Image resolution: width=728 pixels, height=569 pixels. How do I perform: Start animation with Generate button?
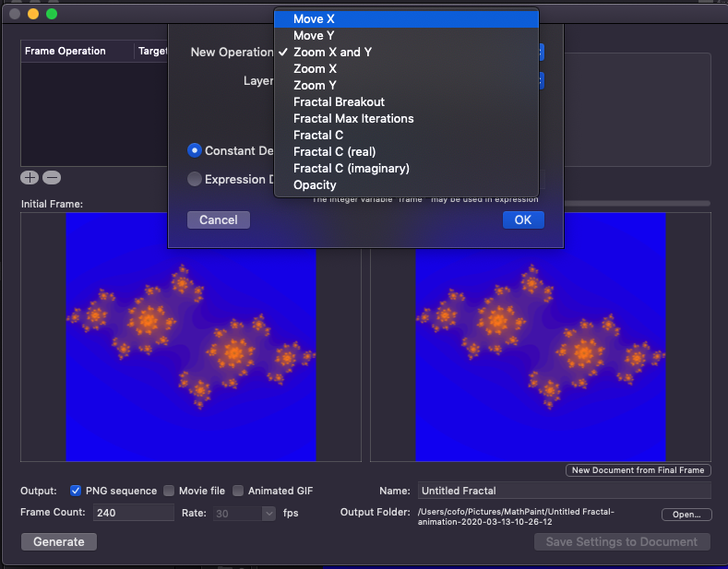click(x=59, y=541)
